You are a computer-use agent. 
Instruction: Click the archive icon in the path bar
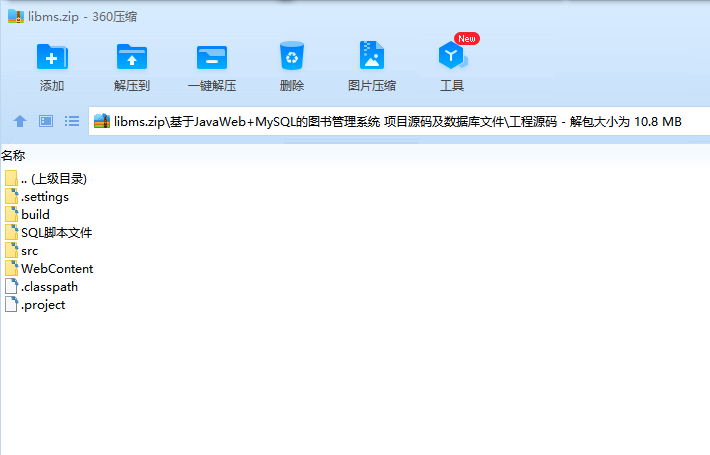click(x=102, y=121)
